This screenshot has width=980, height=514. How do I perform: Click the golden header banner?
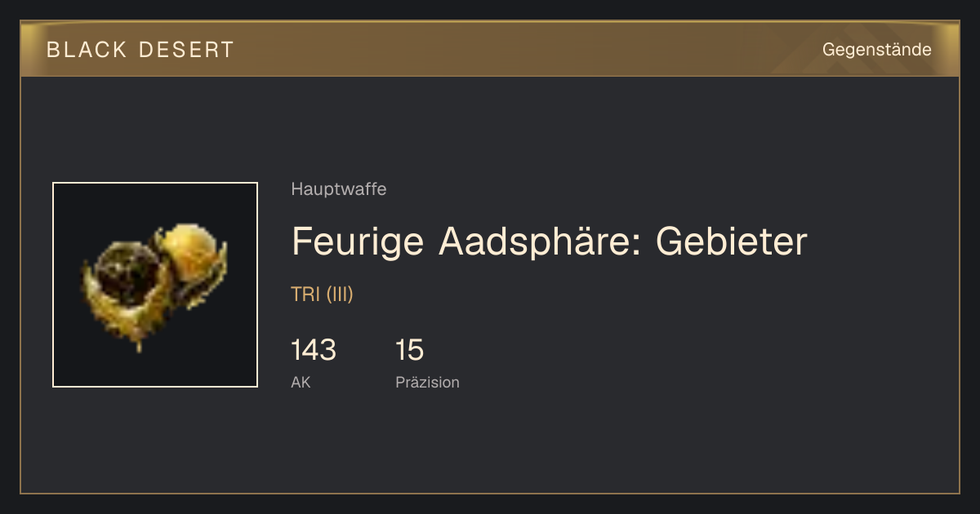point(490,49)
